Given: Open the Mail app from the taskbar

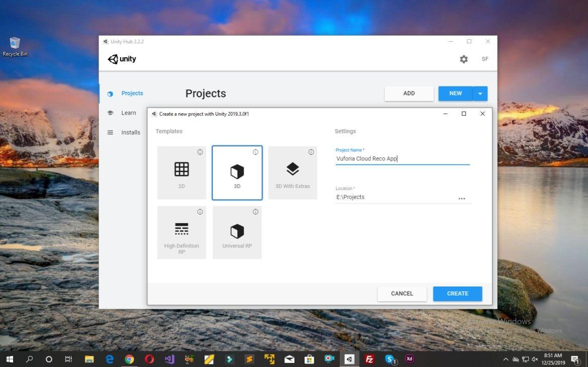Looking at the screenshot, I should tap(289, 359).
